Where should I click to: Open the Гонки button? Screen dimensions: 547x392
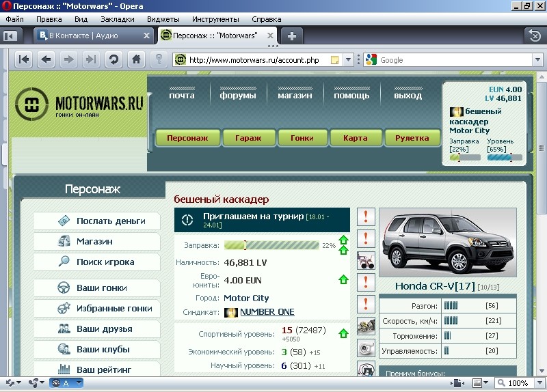point(302,138)
